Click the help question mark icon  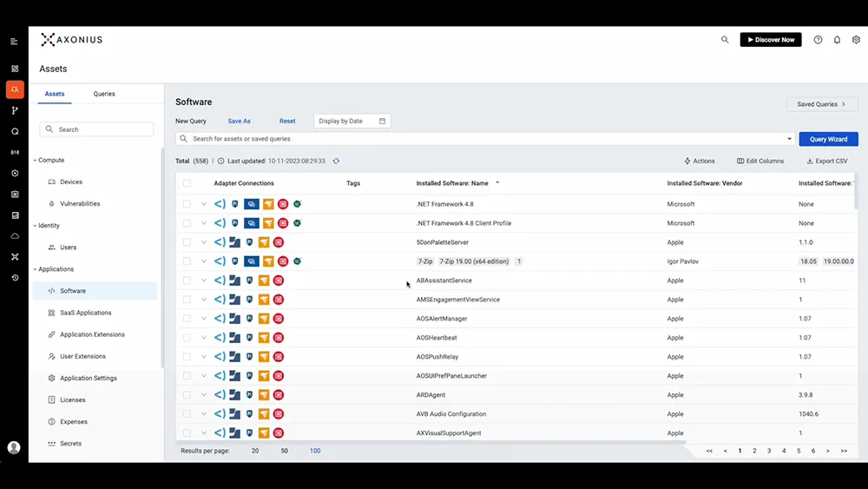pos(818,40)
